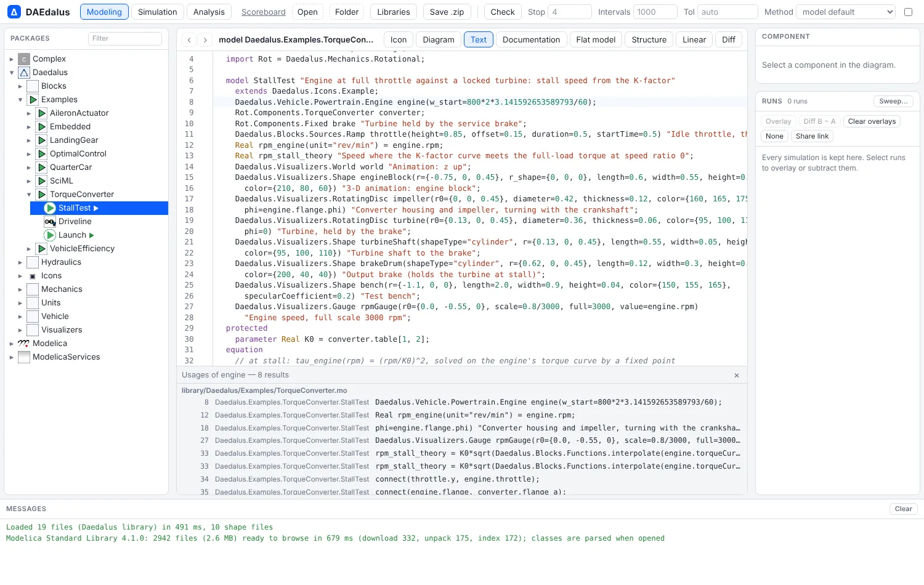
Task: Collapse the TorqueConverter tree node
Action: (28, 195)
